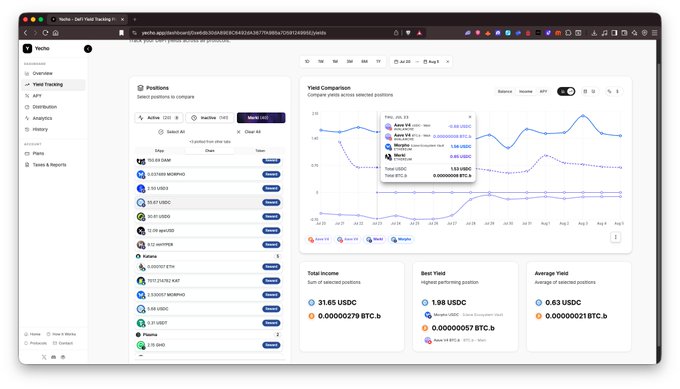Collapse the Yecho sidebar with the arrow button
This screenshot has width=680, height=389.
(x=88, y=49)
